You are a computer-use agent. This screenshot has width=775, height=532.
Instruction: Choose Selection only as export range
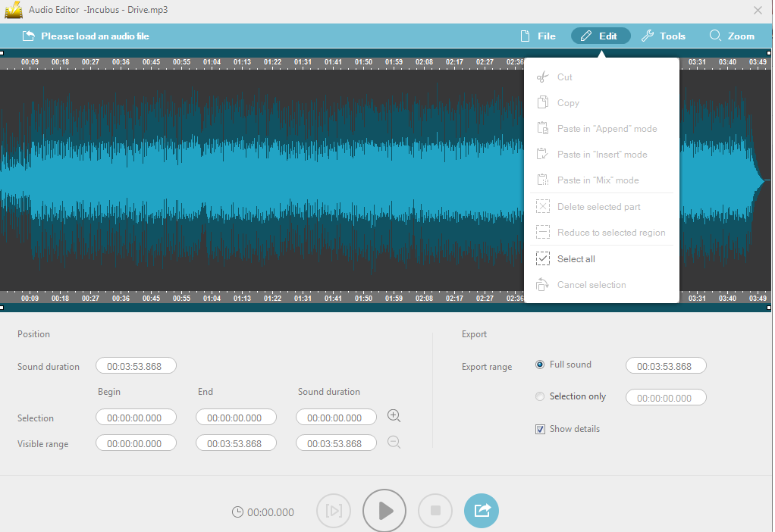click(539, 396)
